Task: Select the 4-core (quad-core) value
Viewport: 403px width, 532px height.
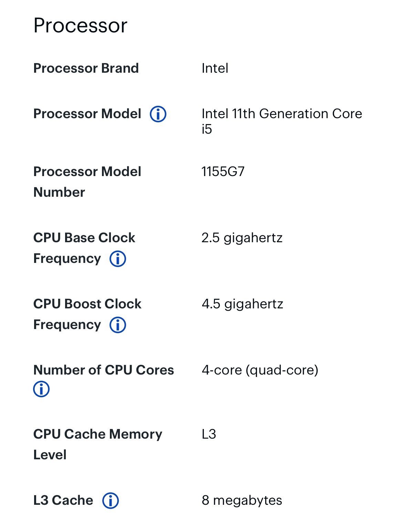Action: pyautogui.click(x=260, y=370)
